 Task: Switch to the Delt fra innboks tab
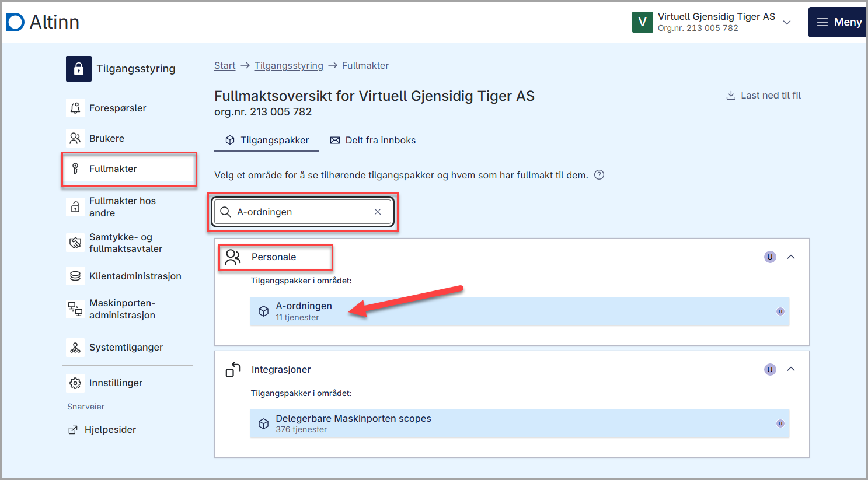(x=373, y=141)
